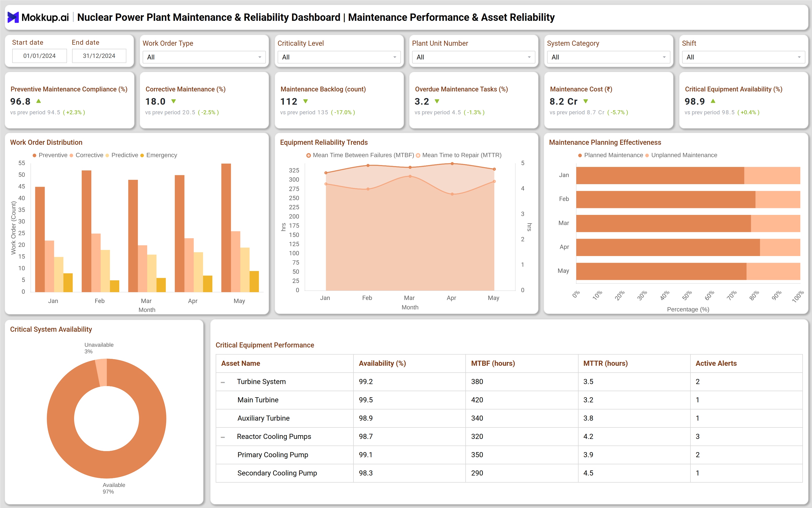Viewport: 812px width, 508px height.
Task: Click the Critical Equipment Availability up arrow
Action: 713,101
